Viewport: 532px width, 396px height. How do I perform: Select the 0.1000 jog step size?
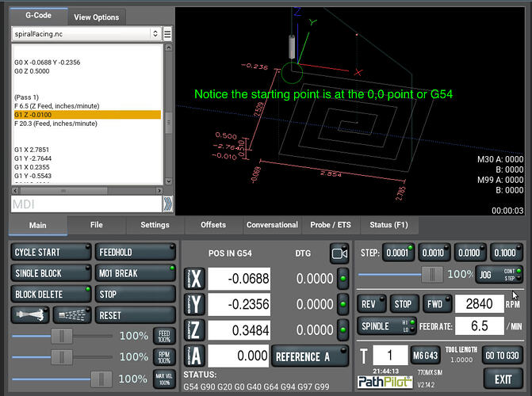tap(506, 253)
